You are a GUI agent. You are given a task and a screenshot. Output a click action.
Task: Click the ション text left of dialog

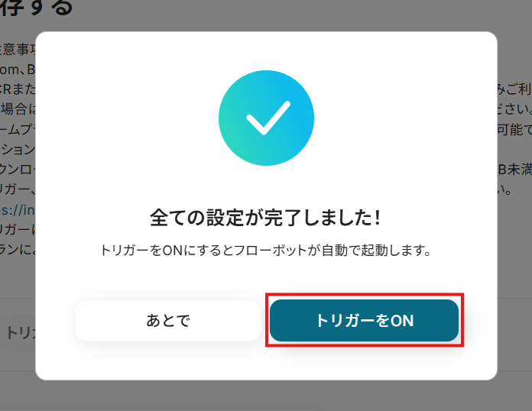click(18, 149)
